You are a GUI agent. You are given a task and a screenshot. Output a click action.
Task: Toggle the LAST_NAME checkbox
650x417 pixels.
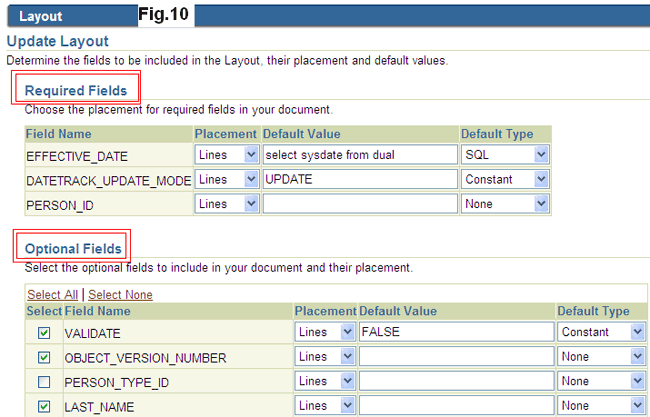tap(44, 406)
